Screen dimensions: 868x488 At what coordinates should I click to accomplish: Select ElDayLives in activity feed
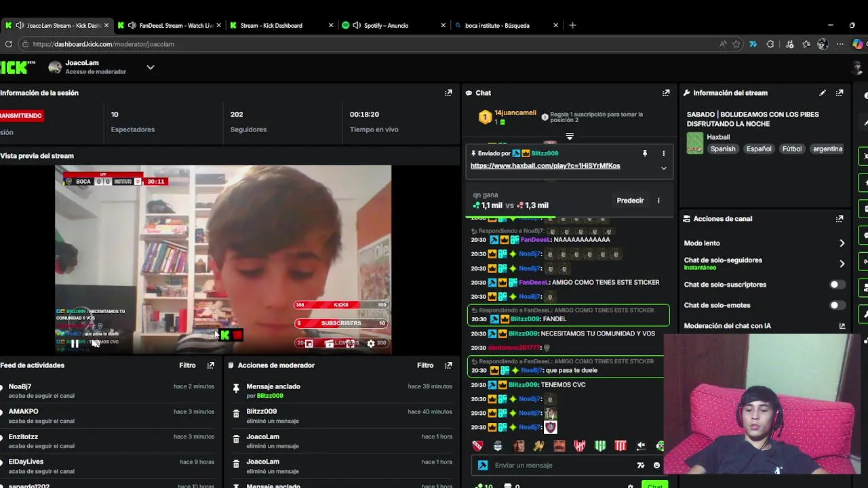pos(26,462)
